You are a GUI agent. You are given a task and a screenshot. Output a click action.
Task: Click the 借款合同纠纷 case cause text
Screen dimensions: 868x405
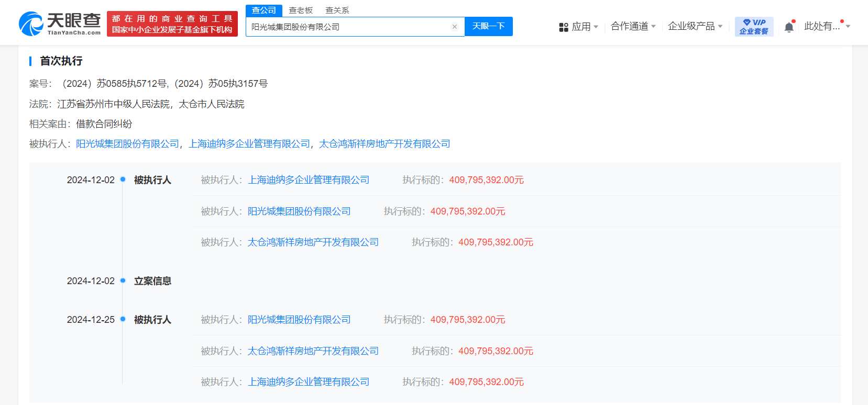tap(104, 124)
